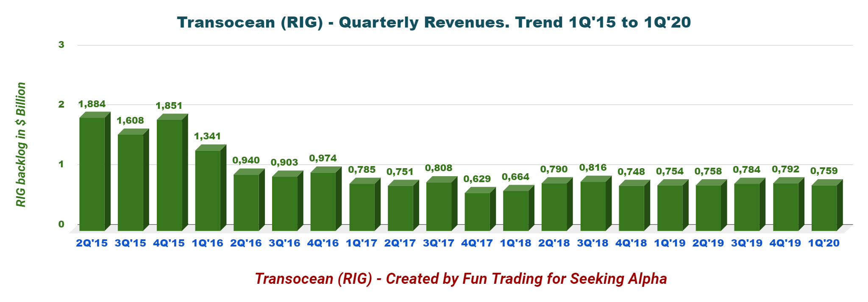Select the value label "0,664"
The height and width of the screenshot is (302, 868).
pyautogui.click(x=516, y=177)
